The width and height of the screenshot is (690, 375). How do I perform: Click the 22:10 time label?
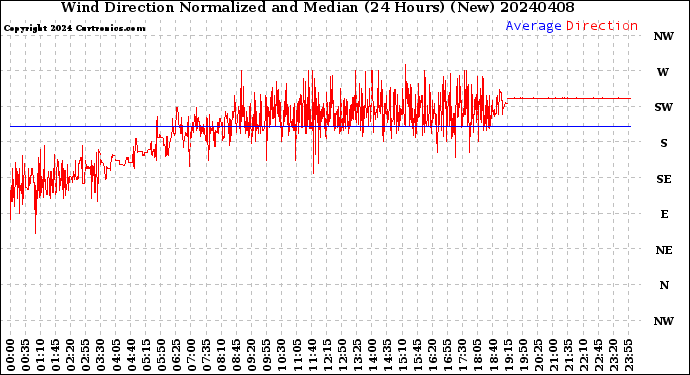pos(584,355)
